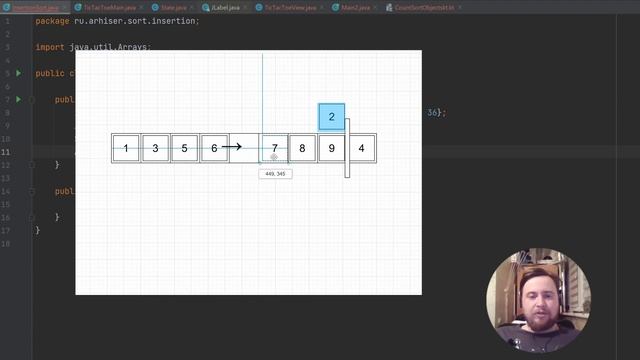Image resolution: width=640 pixels, height=360 pixels.
Task: Select the array cell containing 8
Action: coord(302,148)
